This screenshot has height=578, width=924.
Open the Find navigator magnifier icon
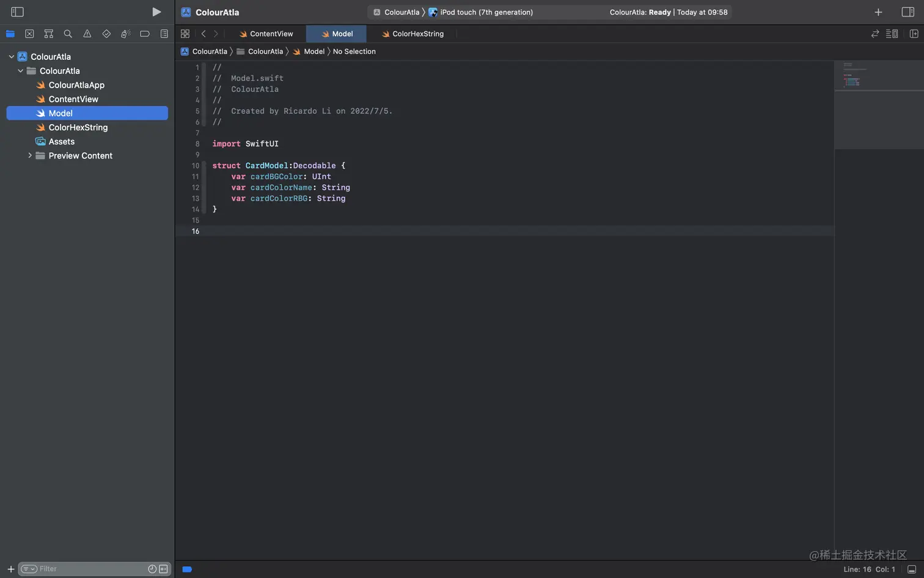coord(68,34)
